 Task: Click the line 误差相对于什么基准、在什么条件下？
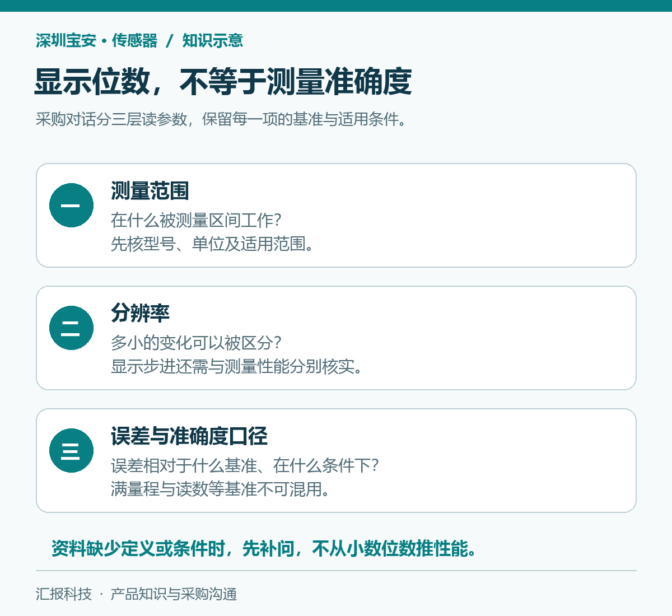245,465
